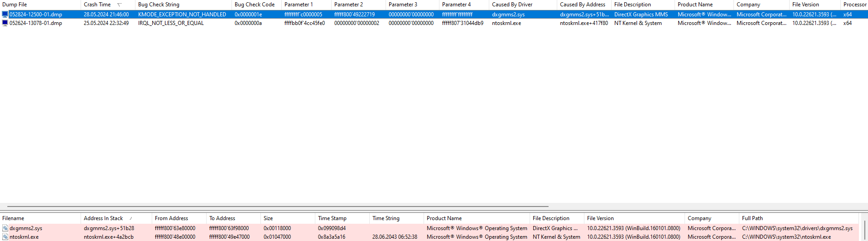Click the dump icon for 052824-12500-01.dmp

(5, 15)
